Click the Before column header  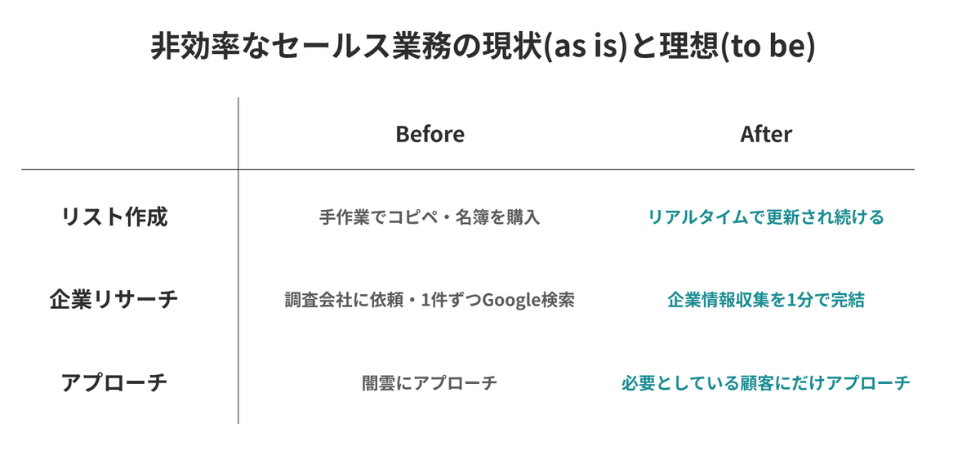(430, 134)
